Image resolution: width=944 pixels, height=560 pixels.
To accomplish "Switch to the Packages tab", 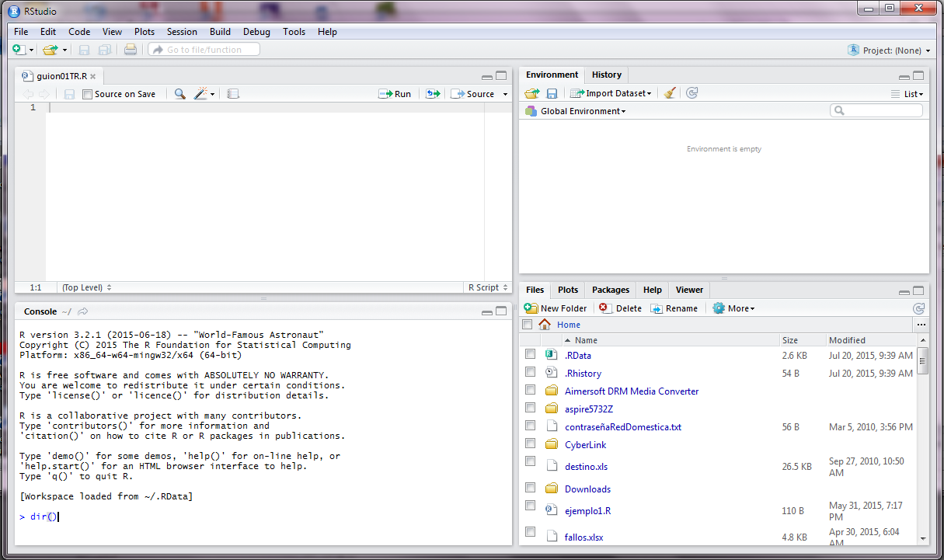I will (611, 290).
